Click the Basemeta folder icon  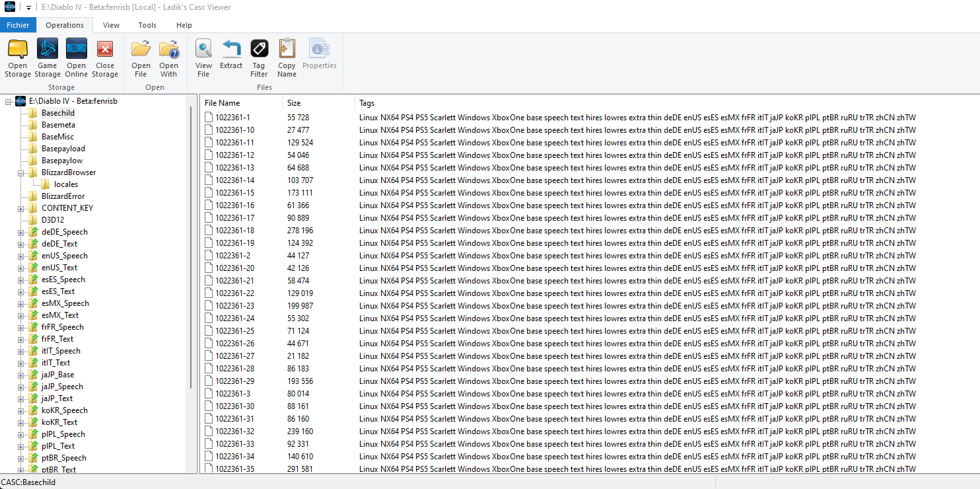32,125
